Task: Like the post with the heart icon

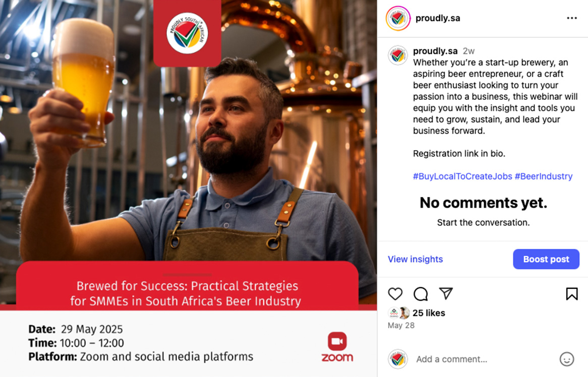Action: point(395,294)
